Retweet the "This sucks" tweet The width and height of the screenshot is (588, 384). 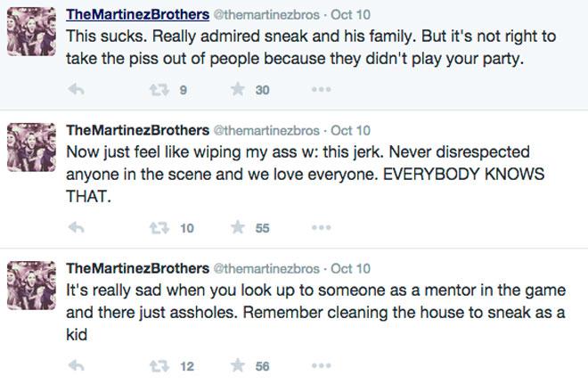point(159,90)
